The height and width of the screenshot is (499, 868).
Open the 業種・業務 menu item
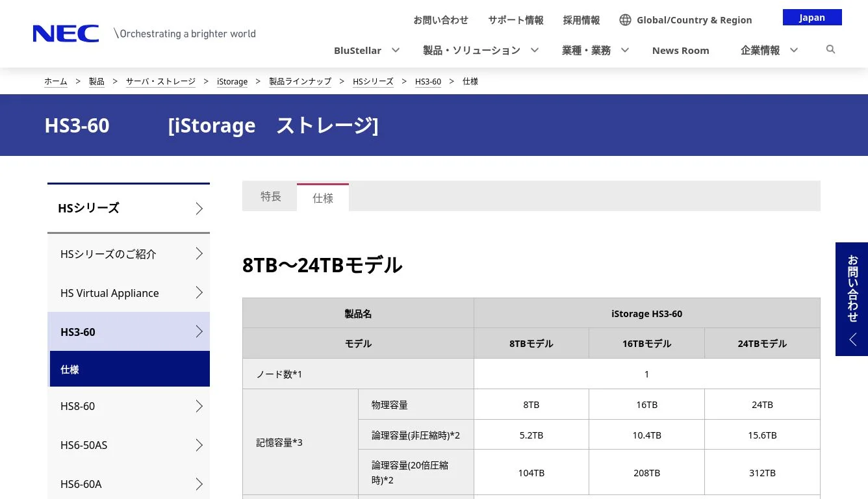tap(586, 50)
